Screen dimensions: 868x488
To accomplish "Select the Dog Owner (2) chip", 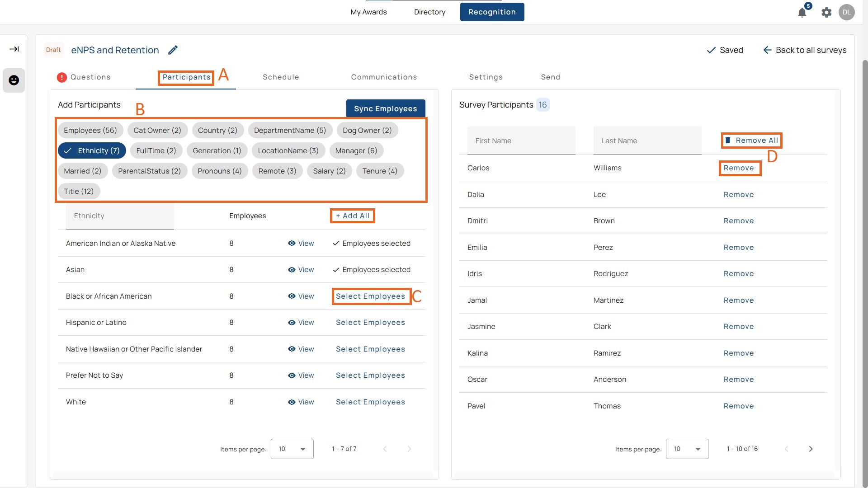I will pos(367,130).
